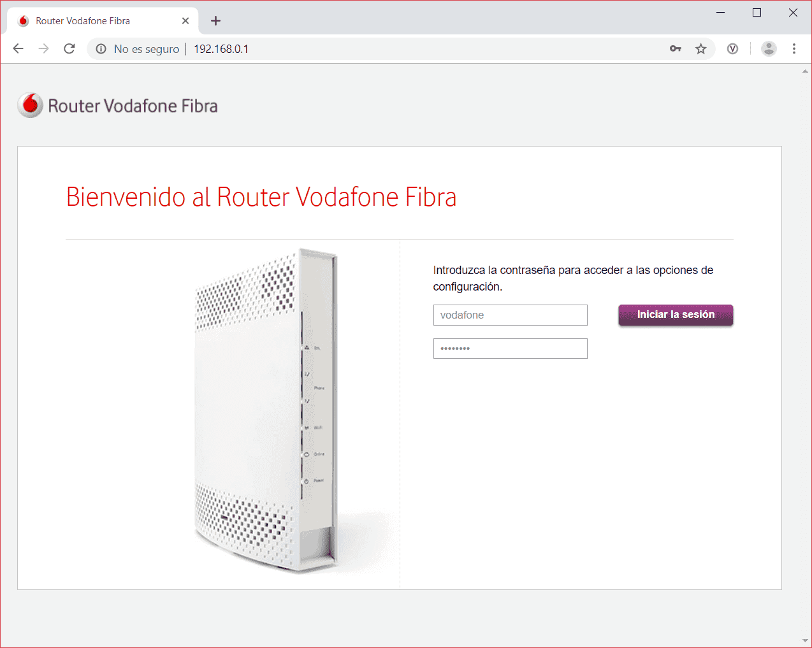Reload the router login page
This screenshot has height=648, width=812.
click(69, 49)
